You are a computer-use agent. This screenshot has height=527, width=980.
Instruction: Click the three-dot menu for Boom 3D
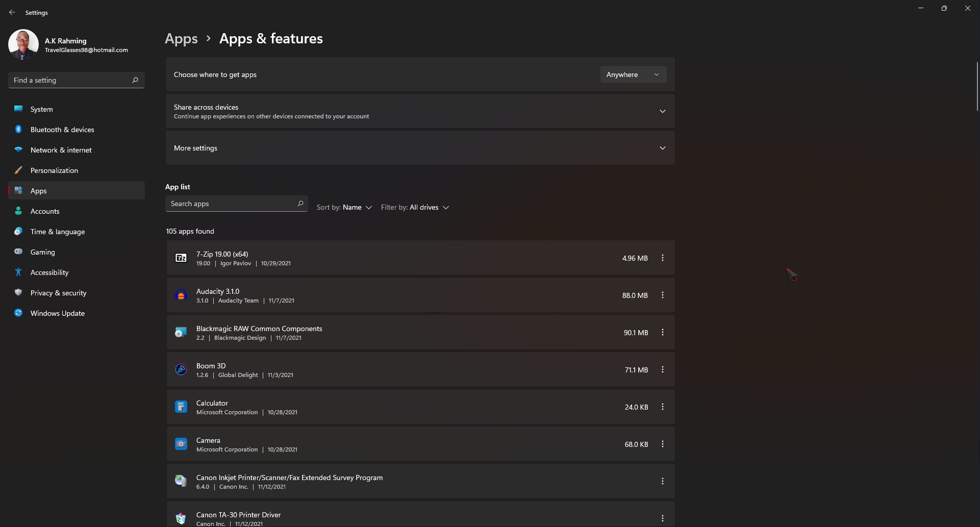click(x=662, y=370)
